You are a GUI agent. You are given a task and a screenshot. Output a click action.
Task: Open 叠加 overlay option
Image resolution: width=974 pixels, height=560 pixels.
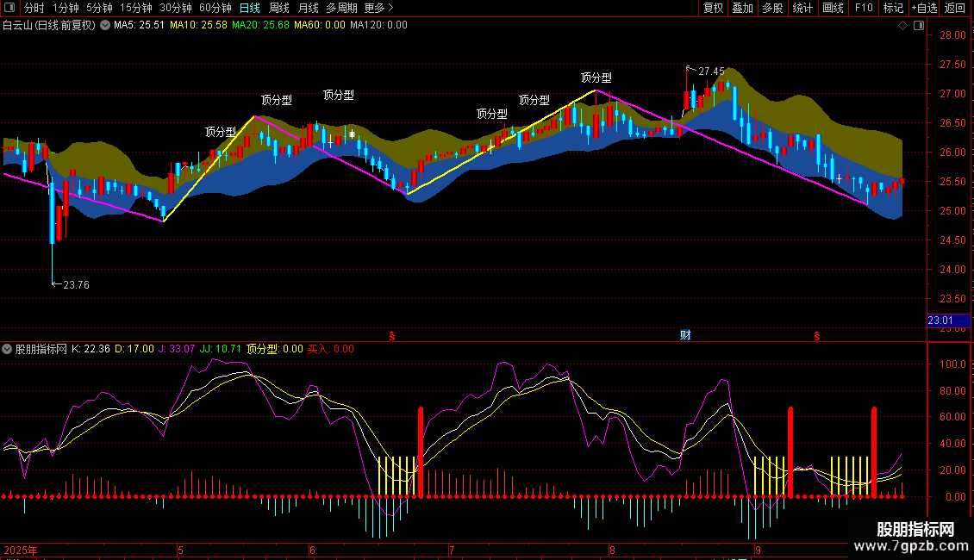pos(743,8)
